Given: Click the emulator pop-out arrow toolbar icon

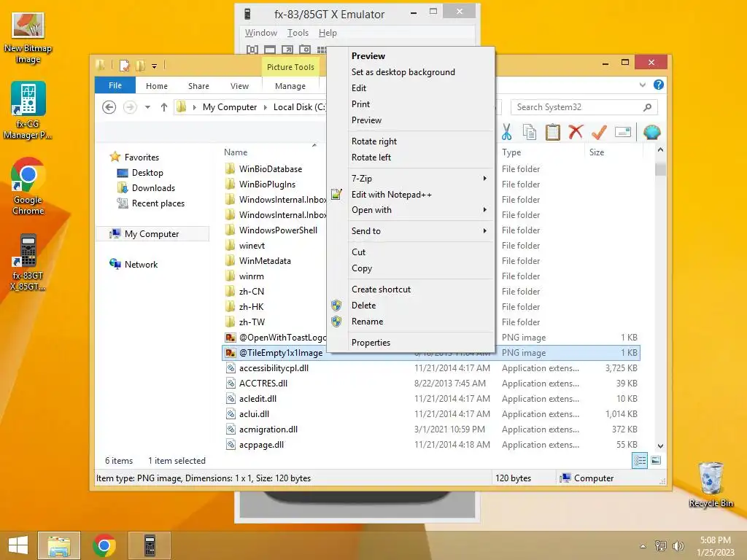Looking at the screenshot, I should click(x=287, y=50).
